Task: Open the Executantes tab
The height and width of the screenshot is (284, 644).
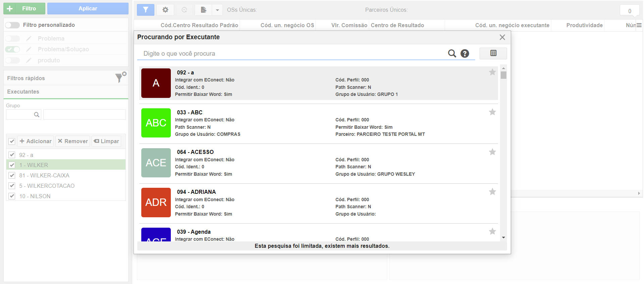Action: pos(23,92)
